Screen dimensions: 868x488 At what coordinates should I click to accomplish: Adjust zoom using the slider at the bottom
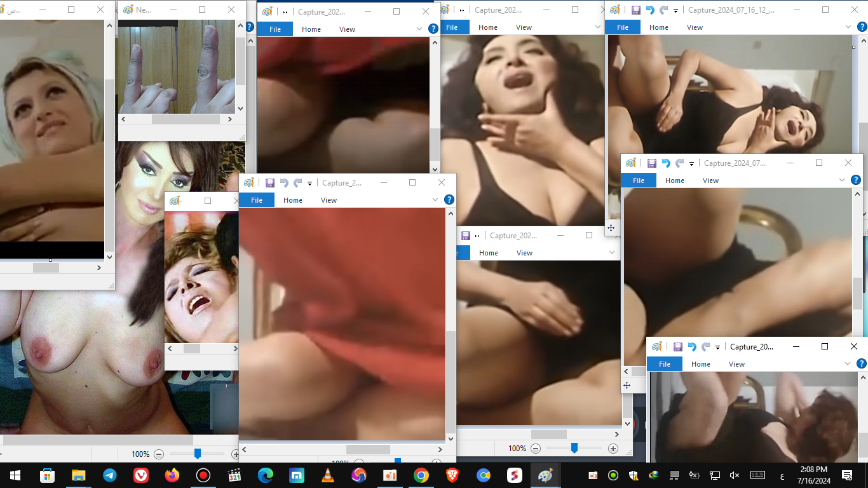point(197,454)
